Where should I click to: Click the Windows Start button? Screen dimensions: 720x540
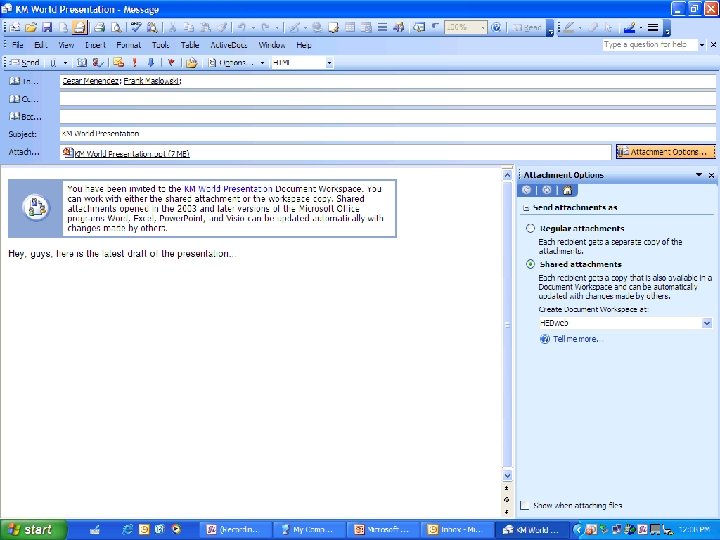click(x=32, y=529)
